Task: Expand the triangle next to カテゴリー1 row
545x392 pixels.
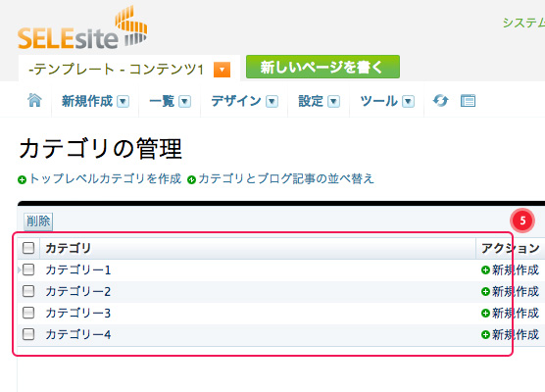Action: click(x=20, y=269)
